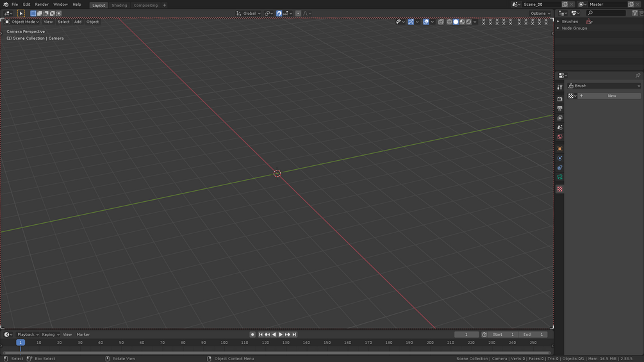Open the Object properties tab with orange square
644x362 pixels.
559,149
